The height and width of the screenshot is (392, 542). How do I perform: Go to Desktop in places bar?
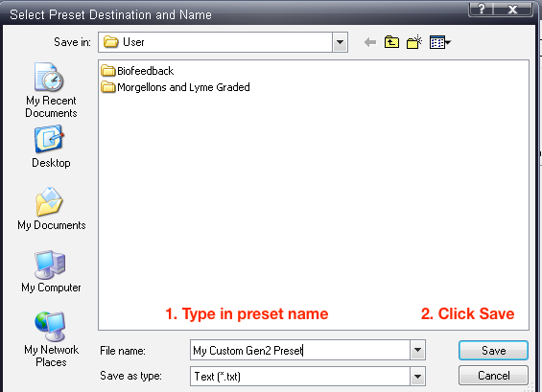tap(51, 147)
